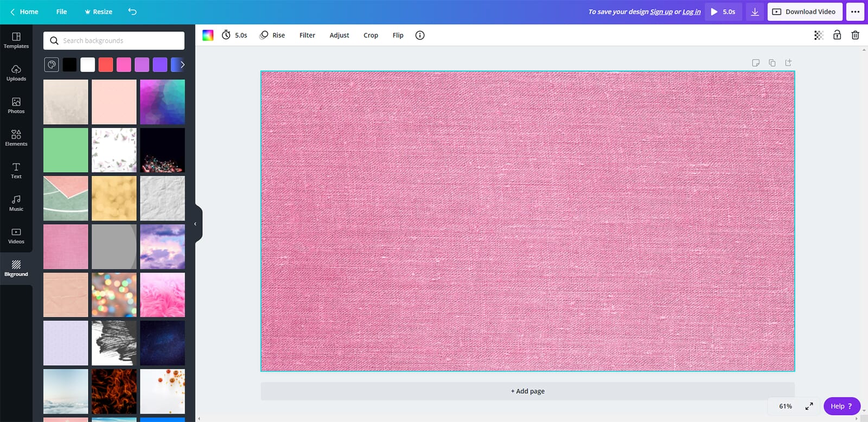Screen dimensions: 868x422
Task: Select the light purple color swatch
Action: [x=142, y=65]
